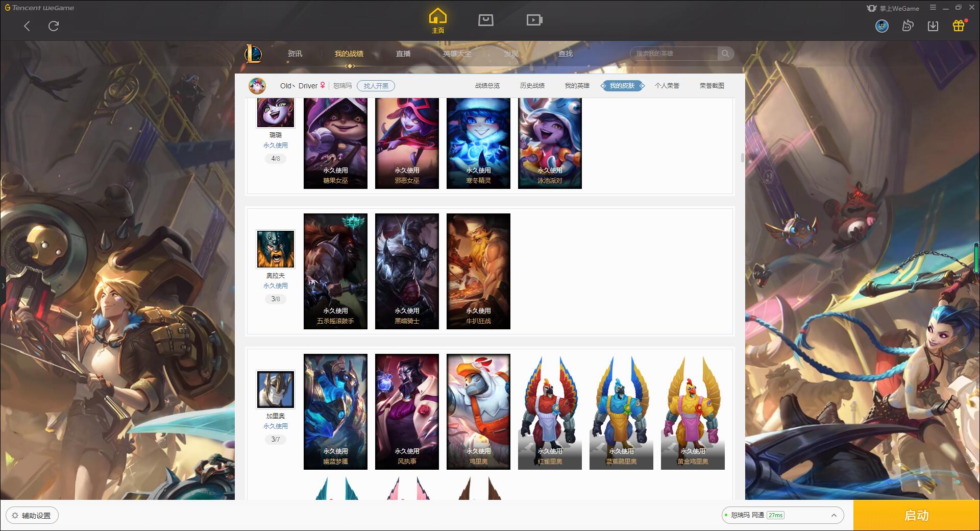This screenshot has height=531, width=980.
Task: Open the 英雄大全 champions tab
Action: coord(457,54)
